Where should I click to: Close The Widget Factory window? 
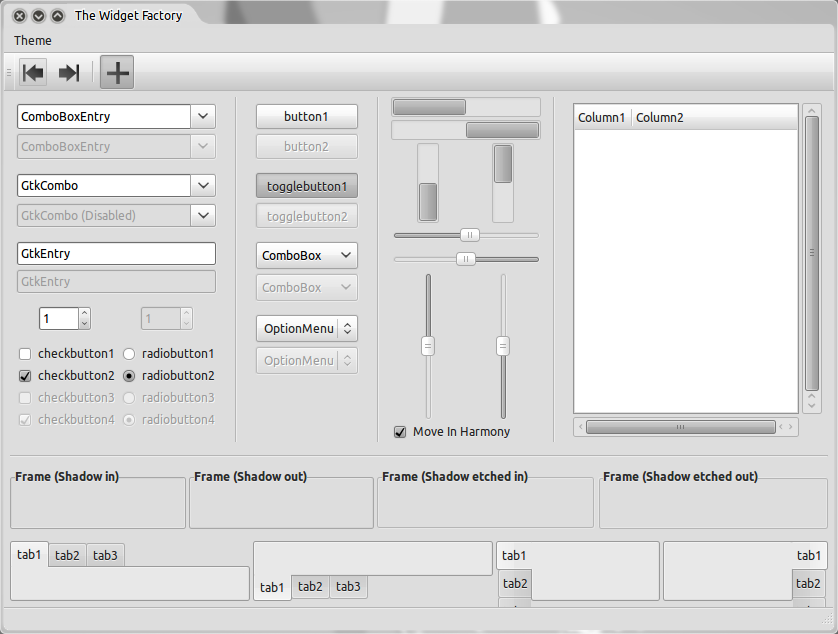(19, 16)
